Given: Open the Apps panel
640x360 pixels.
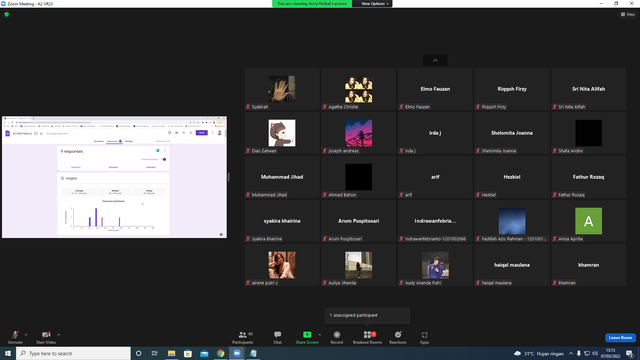Looking at the screenshot, I should pyautogui.click(x=424, y=337).
